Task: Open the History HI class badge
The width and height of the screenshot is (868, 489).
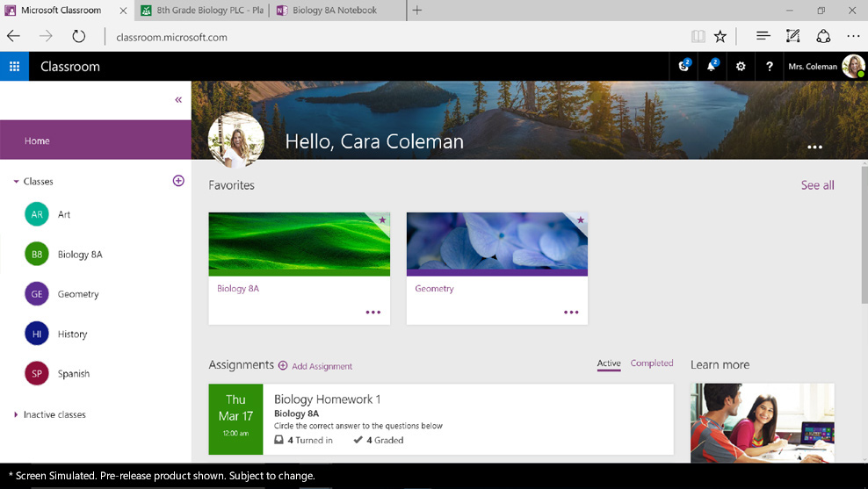Action: pyautogui.click(x=37, y=334)
